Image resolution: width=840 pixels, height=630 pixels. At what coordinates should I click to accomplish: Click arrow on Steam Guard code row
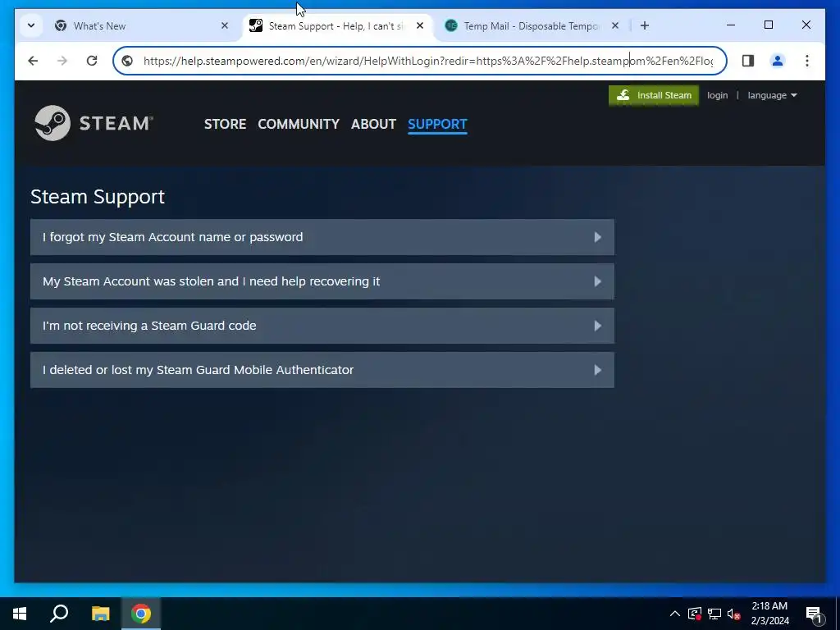(x=598, y=326)
